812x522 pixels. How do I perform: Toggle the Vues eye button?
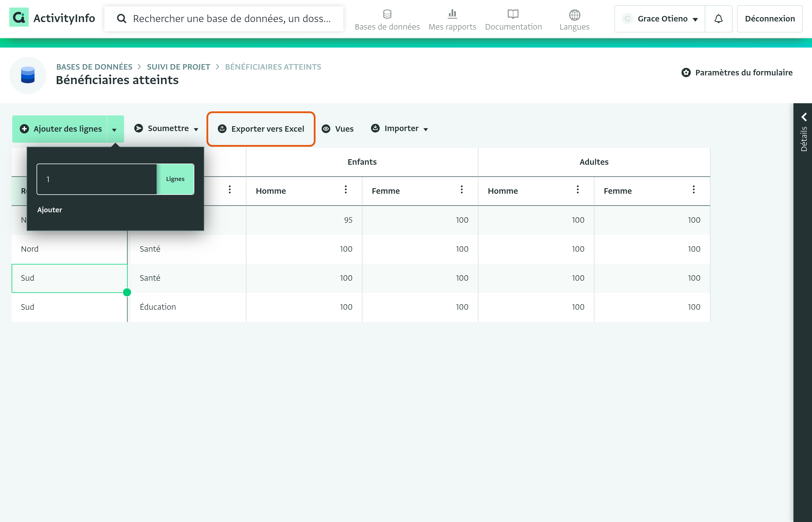[x=337, y=129]
